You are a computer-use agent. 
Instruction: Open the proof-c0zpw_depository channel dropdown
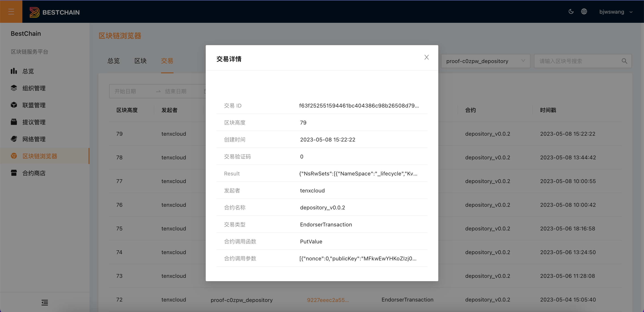[x=485, y=61]
